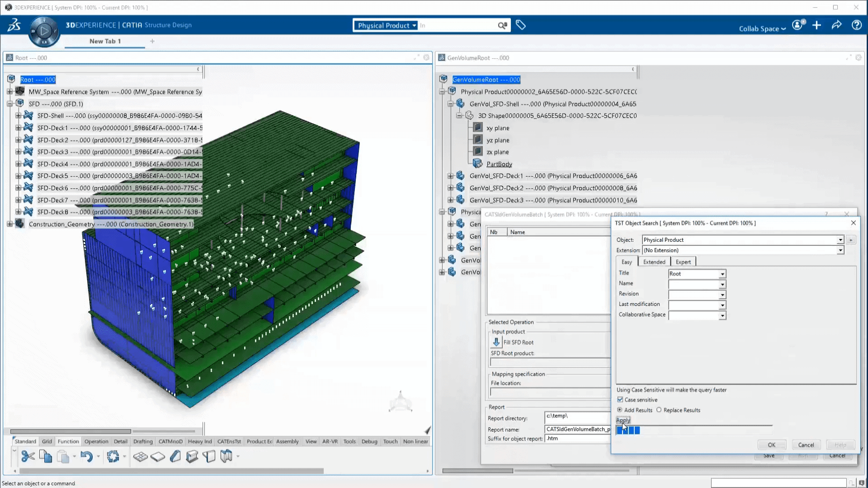Open the 3DEXPERIENCE compass play button
The image size is (868, 488).
[44, 31]
